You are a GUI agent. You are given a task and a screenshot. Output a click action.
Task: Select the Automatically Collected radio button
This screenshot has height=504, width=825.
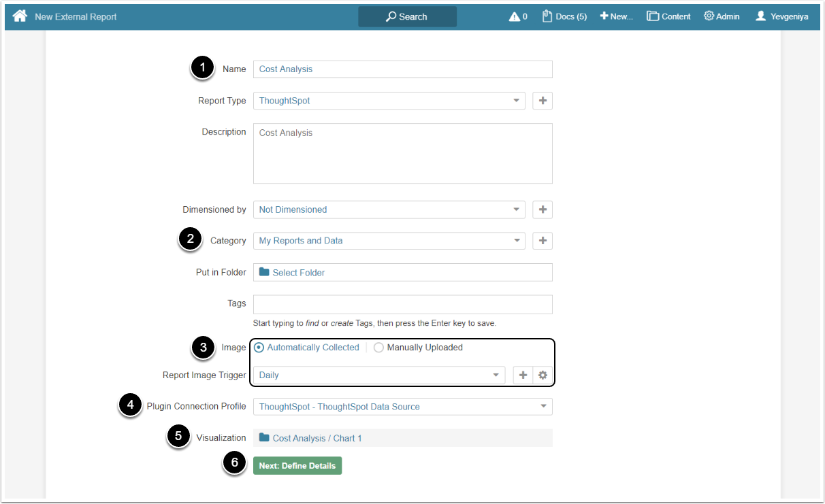point(259,348)
